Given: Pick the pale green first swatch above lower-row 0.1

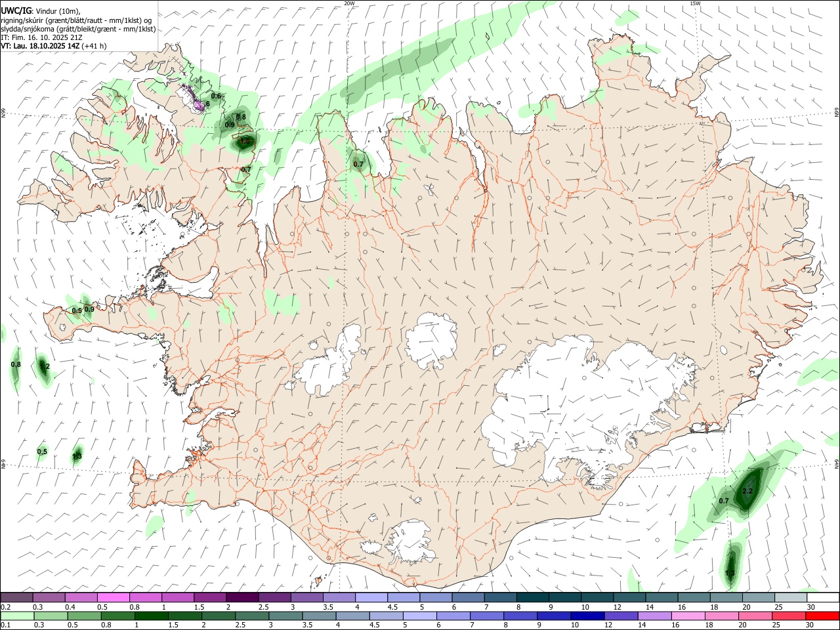Looking at the screenshot, I should [17, 616].
